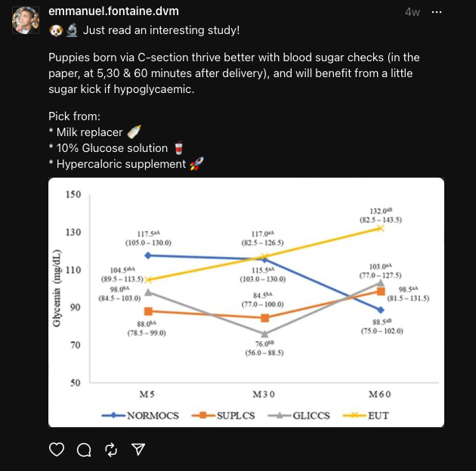Viewport: 476px width, 471px height.
Task: Click the M30 x-axis label
Action: click(264, 395)
